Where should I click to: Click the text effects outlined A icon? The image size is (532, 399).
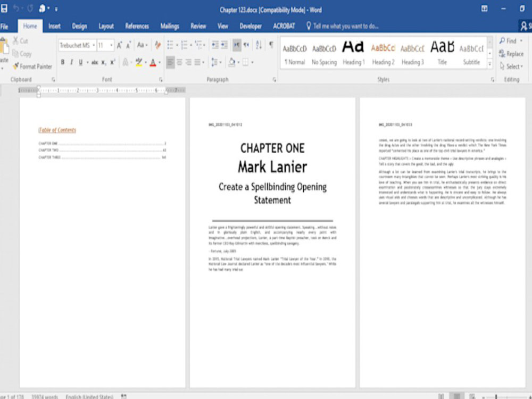pyautogui.click(x=126, y=62)
